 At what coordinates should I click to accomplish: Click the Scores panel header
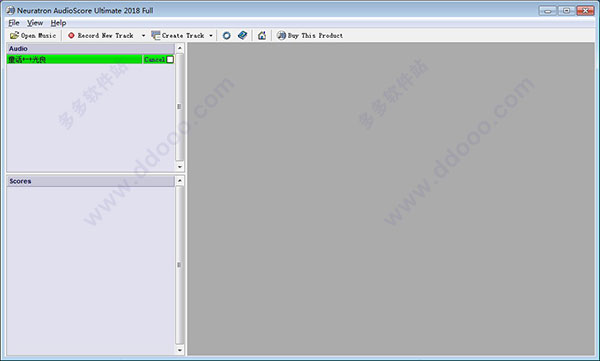point(90,181)
